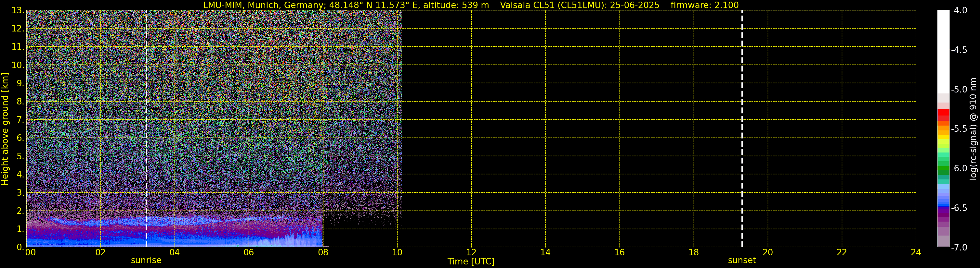Screen dimensions: 980x268
Task: Click the 'sunrise' label below the axis
Action: click(x=146, y=261)
